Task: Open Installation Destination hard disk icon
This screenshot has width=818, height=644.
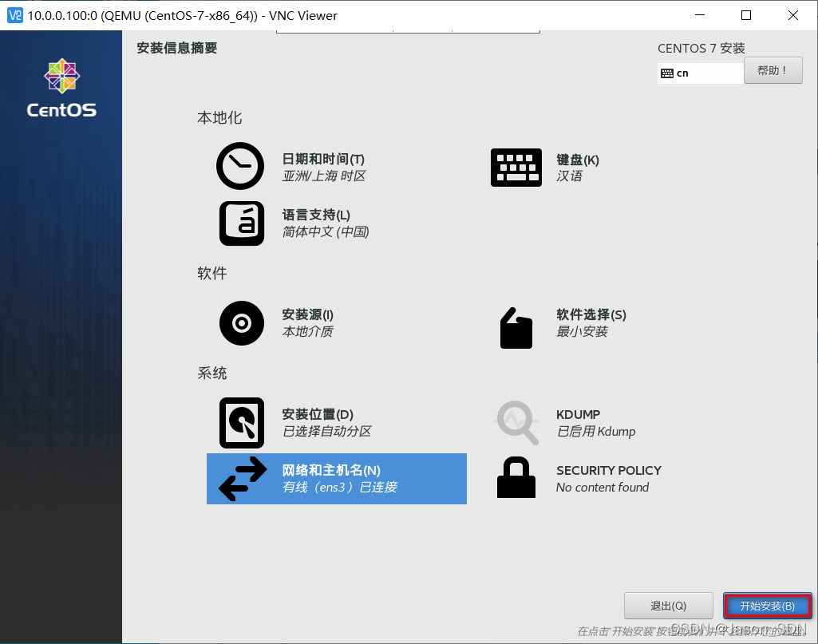Action: point(242,423)
